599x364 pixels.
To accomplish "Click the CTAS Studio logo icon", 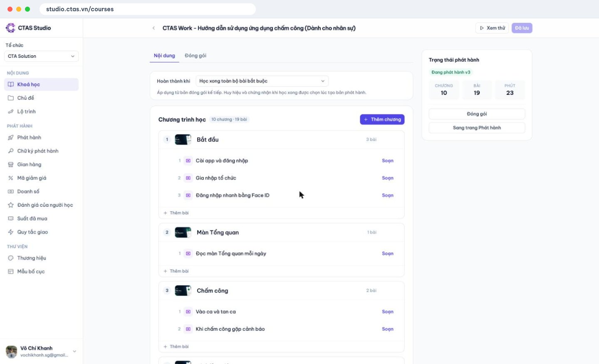I will (x=10, y=28).
